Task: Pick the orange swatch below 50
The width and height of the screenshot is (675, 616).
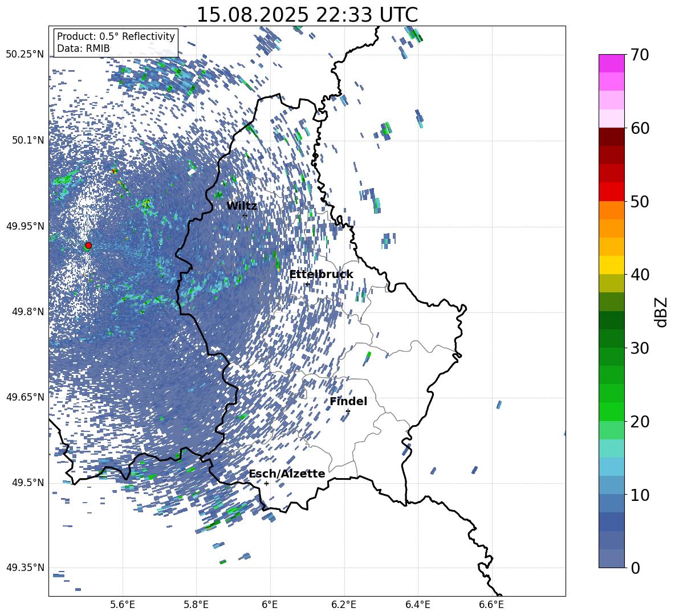Action: pyautogui.click(x=612, y=210)
